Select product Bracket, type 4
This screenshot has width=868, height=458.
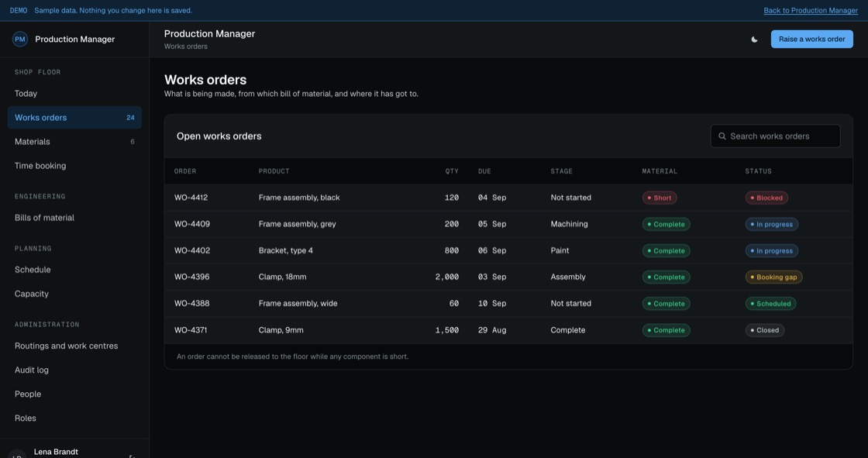point(286,250)
